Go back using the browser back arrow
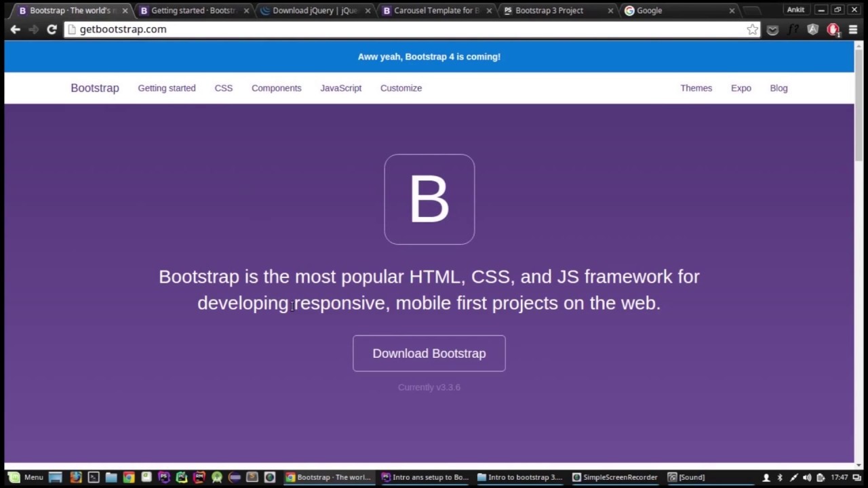Screen dimensions: 868x488 pyautogui.click(x=15, y=29)
